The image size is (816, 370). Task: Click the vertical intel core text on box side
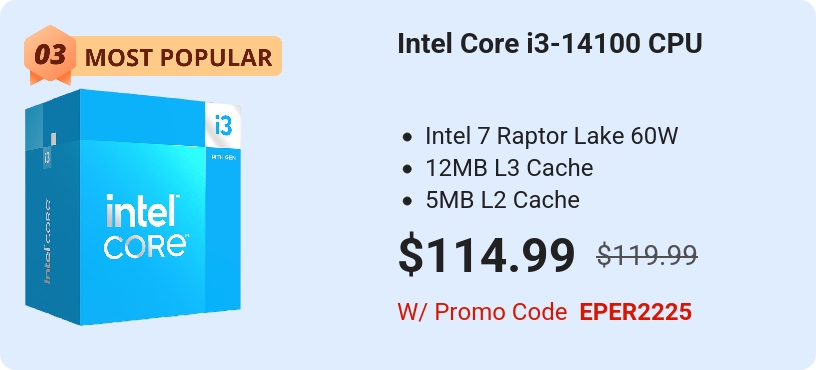point(47,240)
